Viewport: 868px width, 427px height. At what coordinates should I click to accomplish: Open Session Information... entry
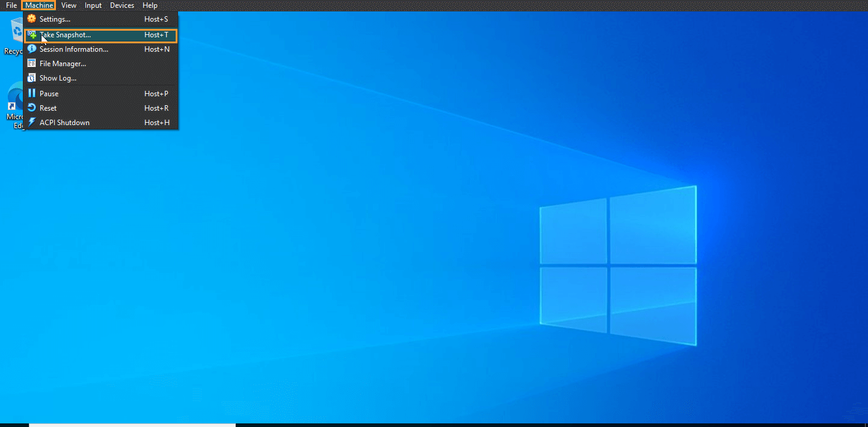[100, 49]
